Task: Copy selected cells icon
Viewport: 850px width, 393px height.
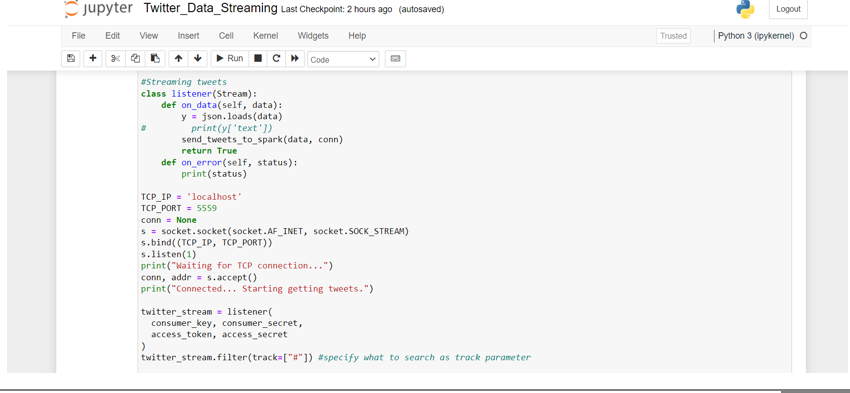Action: click(x=136, y=59)
